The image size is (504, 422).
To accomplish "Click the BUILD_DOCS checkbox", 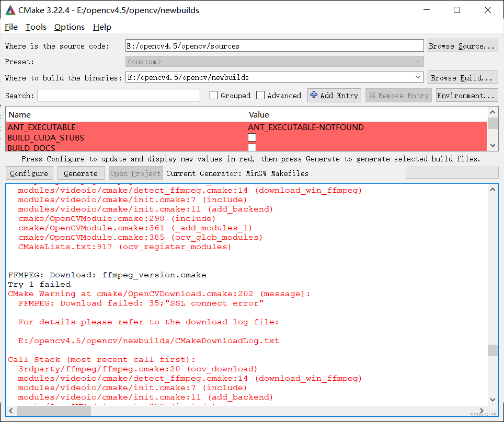I will 252,147.
